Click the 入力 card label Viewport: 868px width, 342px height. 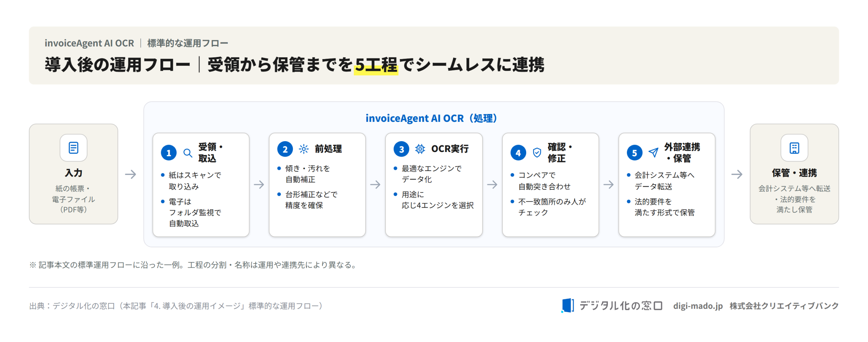pos(74,173)
